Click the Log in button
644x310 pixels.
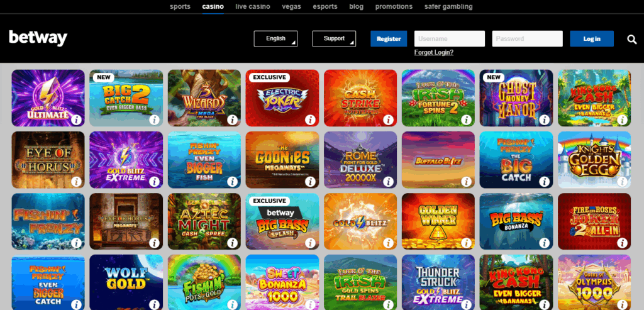point(592,38)
